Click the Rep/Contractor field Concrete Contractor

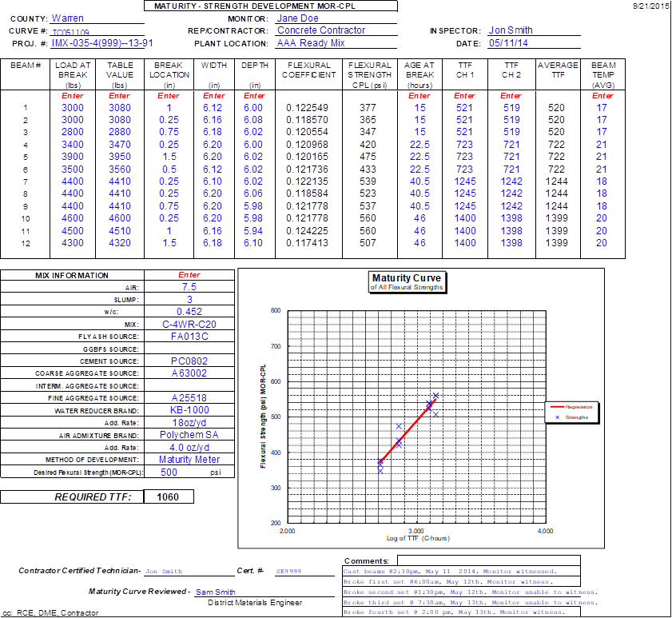pyautogui.click(x=321, y=30)
